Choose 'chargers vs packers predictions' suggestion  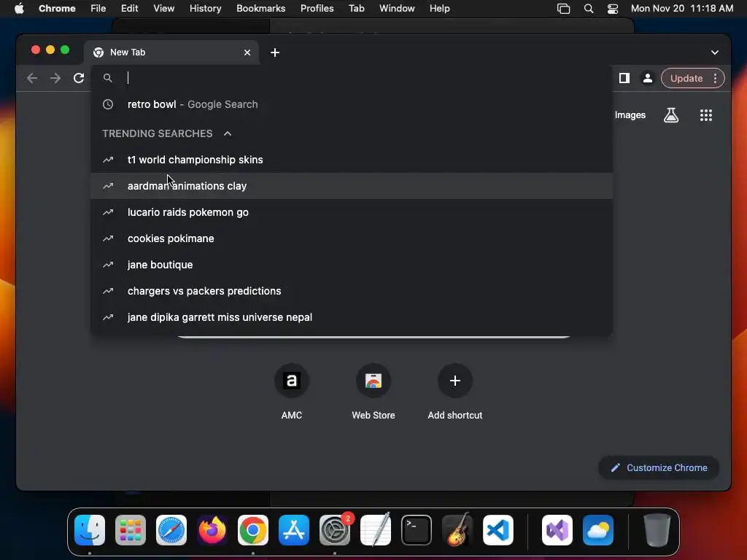352,290
